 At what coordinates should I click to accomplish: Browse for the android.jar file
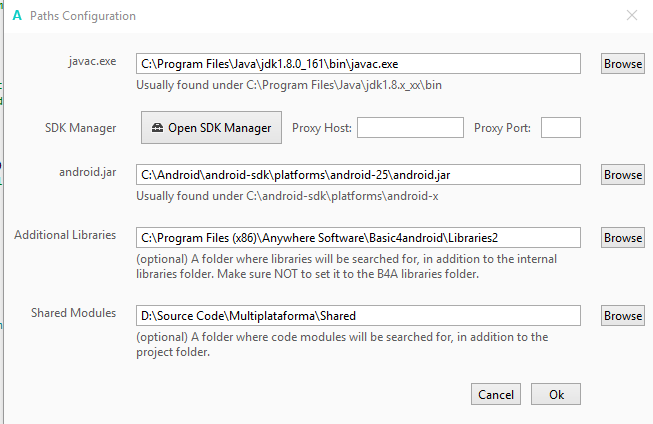point(622,175)
